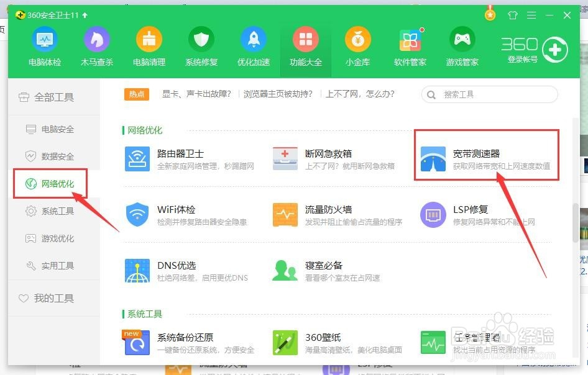Open 优化加速 rocket icon
588x375 pixels.
pos(254,39)
